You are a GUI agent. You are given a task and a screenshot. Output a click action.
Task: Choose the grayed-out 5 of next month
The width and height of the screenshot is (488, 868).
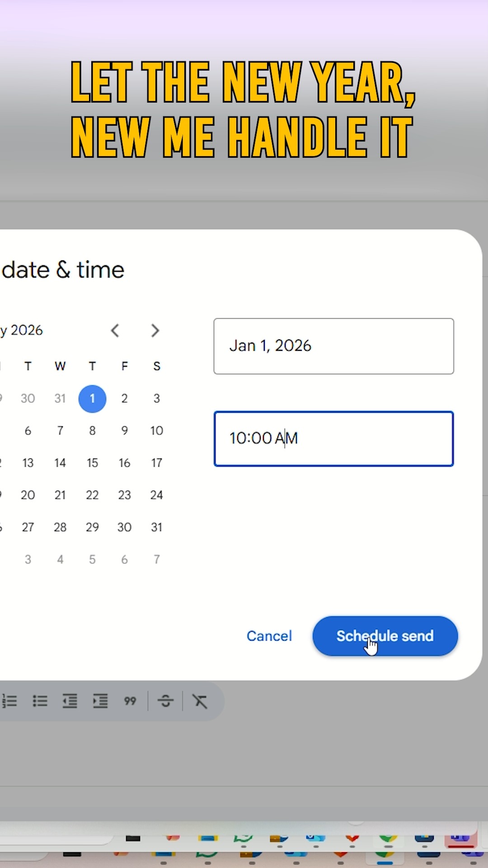pos(92,560)
